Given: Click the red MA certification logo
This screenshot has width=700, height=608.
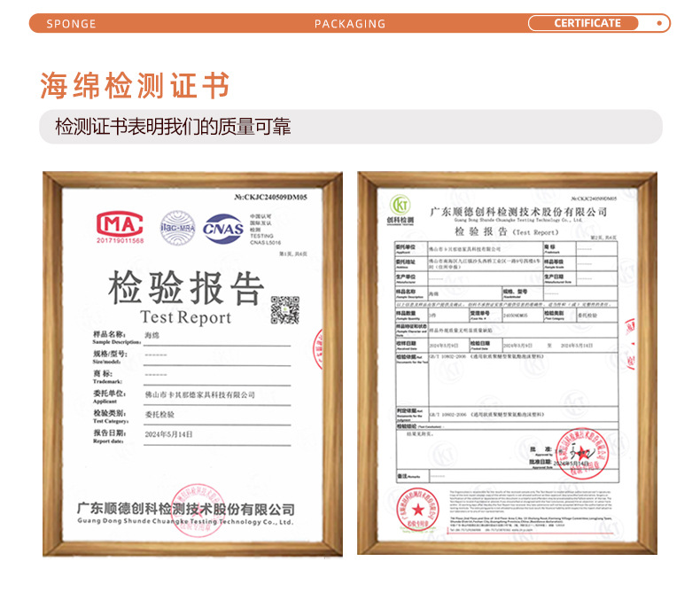Looking at the screenshot, I should point(120,227).
